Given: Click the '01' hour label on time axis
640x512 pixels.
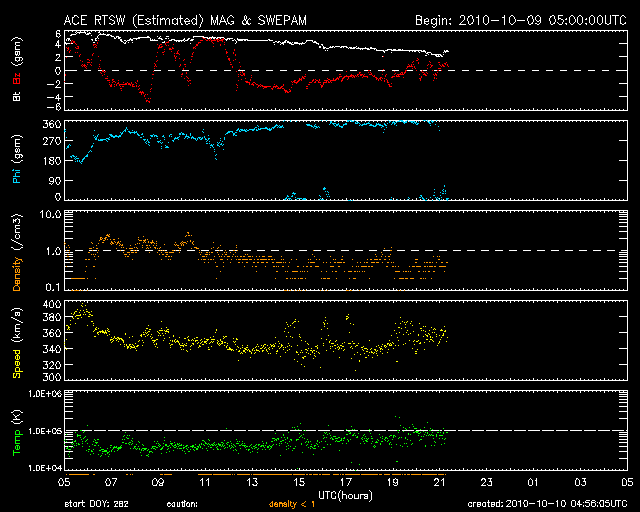Looking at the screenshot, I should coord(533,483).
